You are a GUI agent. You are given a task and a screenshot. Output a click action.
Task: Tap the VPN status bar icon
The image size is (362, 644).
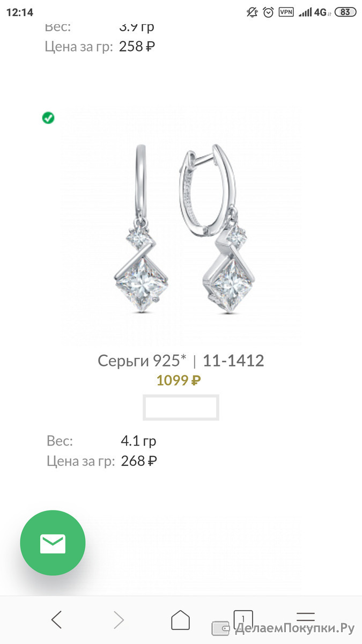pos(286,12)
